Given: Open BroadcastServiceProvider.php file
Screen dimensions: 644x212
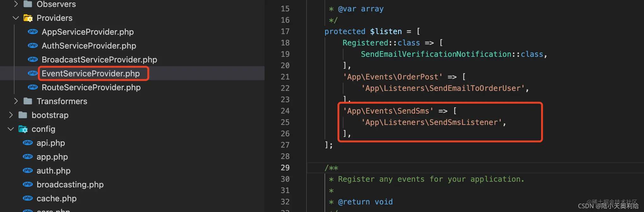Looking at the screenshot, I should point(99,60).
